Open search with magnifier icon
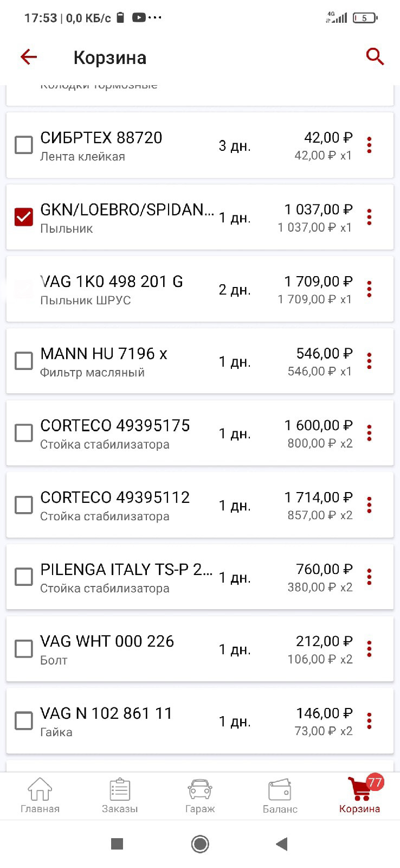The height and width of the screenshot is (868, 400). click(x=375, y=56)
